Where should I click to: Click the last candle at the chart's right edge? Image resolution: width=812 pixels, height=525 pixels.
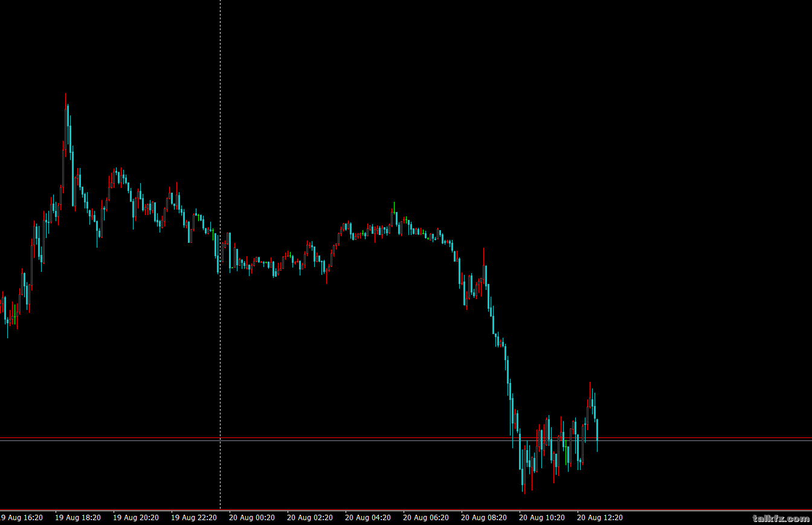597,434
